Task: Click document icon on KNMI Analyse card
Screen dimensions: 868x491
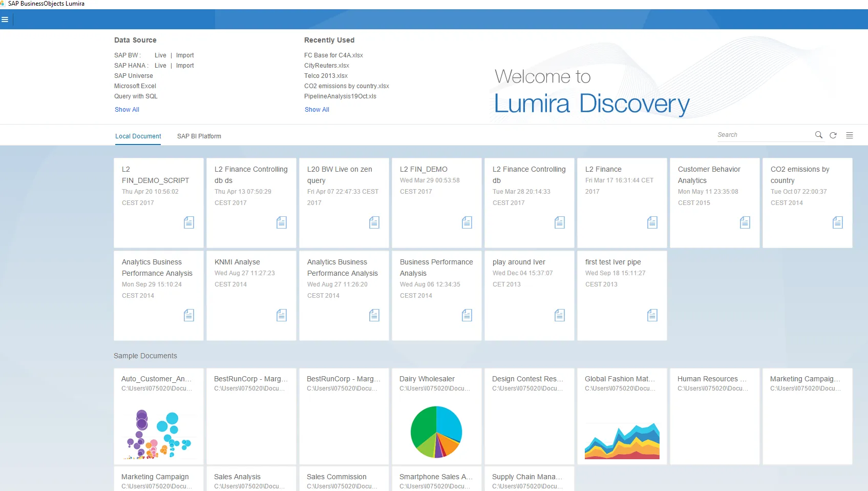Action: (x=282, y=315)
